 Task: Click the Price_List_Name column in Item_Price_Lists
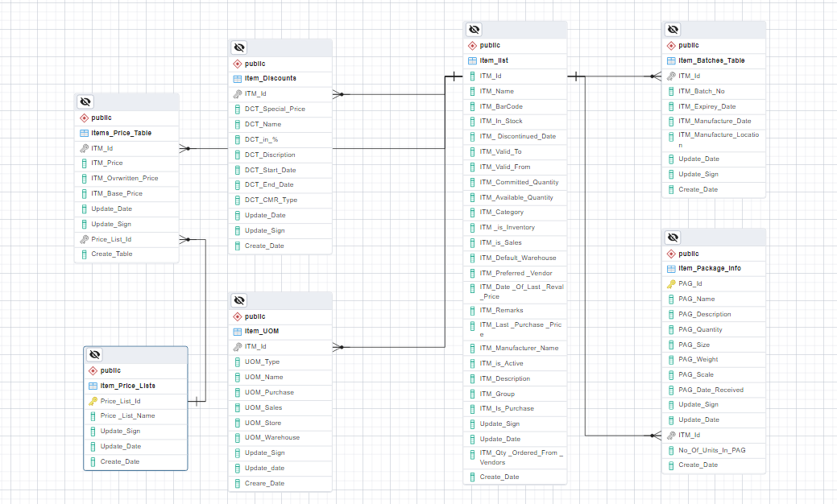tap(127, 415)
